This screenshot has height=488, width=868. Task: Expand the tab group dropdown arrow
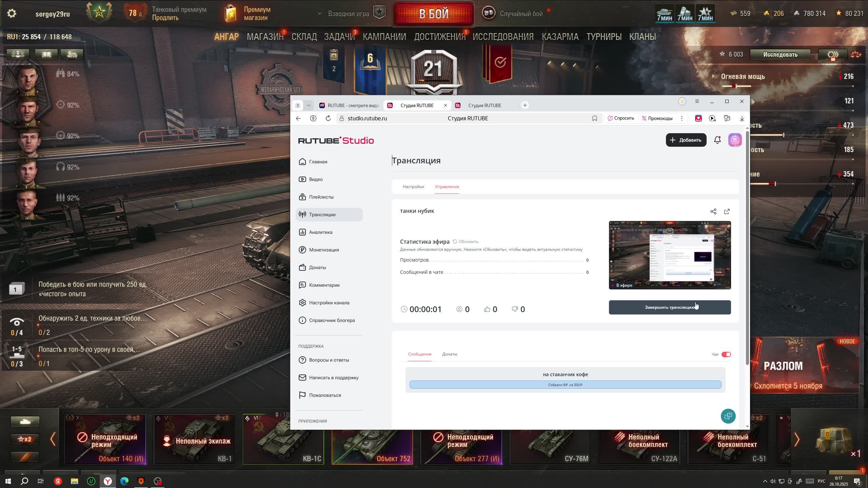(309, 105)
